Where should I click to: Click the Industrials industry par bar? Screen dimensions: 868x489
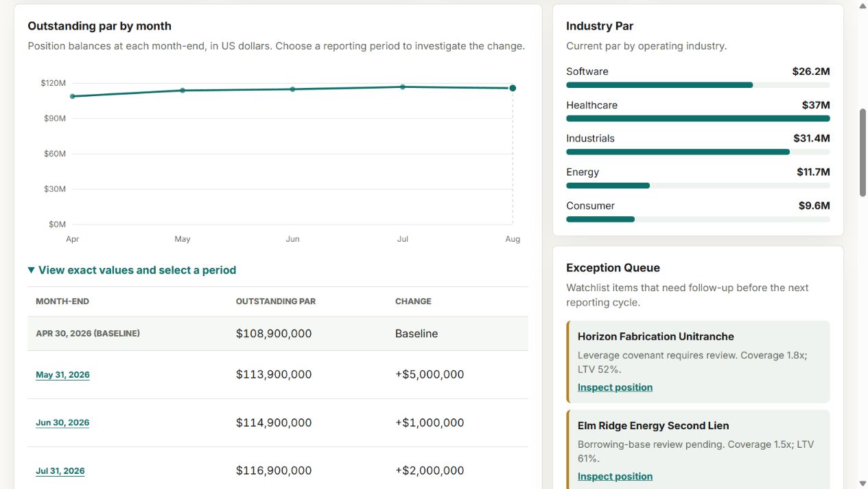[698, 152]
